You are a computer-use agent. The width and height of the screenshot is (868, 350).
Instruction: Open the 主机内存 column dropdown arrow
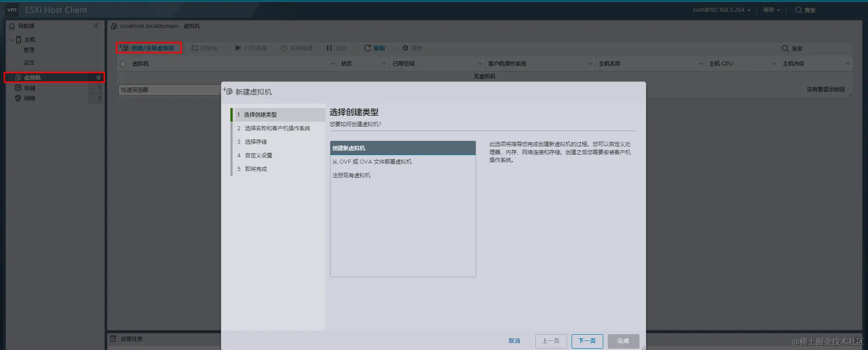click(x=848, y=64)
